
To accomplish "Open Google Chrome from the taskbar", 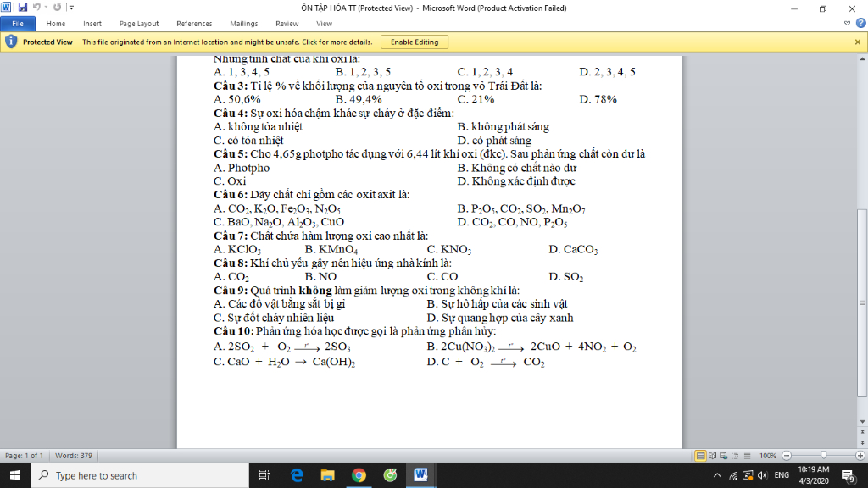I will [359, 475].
